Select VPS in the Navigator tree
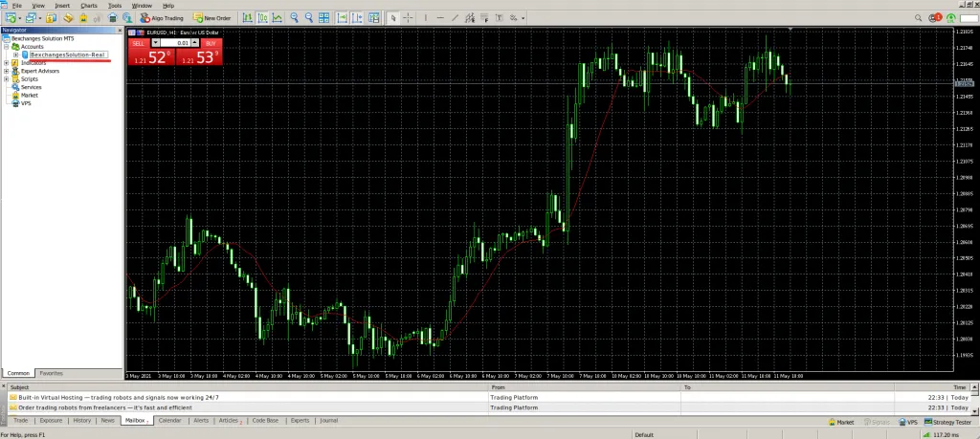The image size is (980, 439). 26,103
